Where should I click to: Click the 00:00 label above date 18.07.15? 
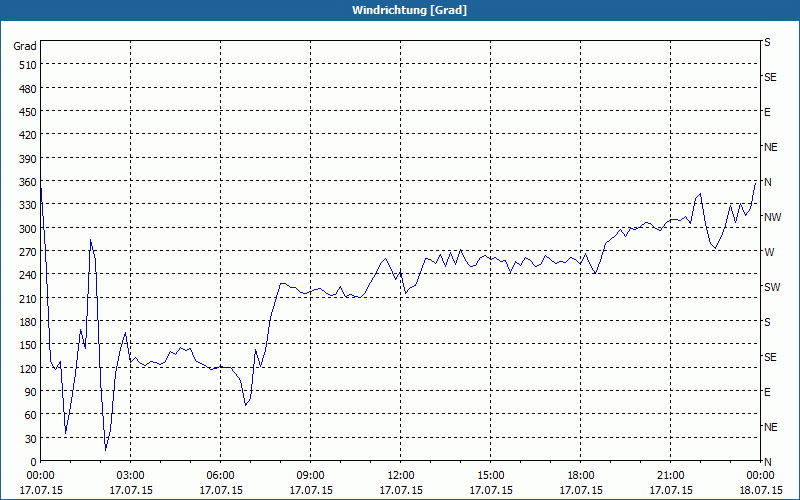[760, 476]
